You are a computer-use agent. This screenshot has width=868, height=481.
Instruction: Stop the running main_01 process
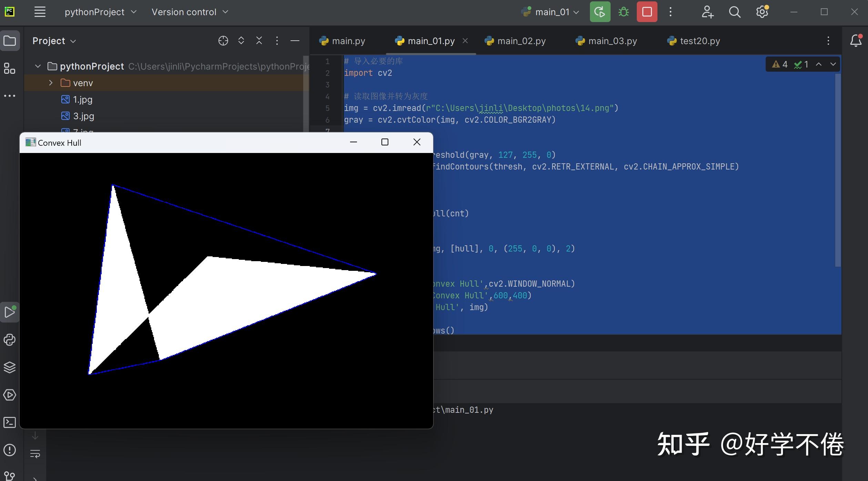point(647,12)
